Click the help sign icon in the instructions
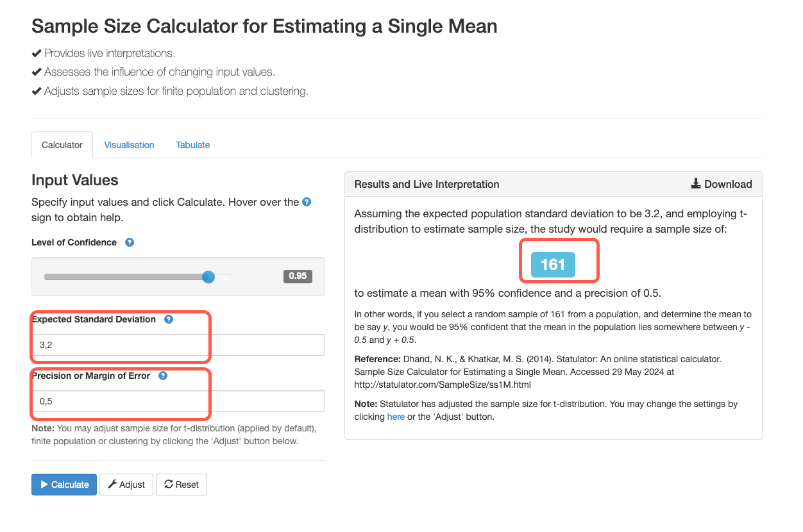803x532 pixels. [307, 202]
